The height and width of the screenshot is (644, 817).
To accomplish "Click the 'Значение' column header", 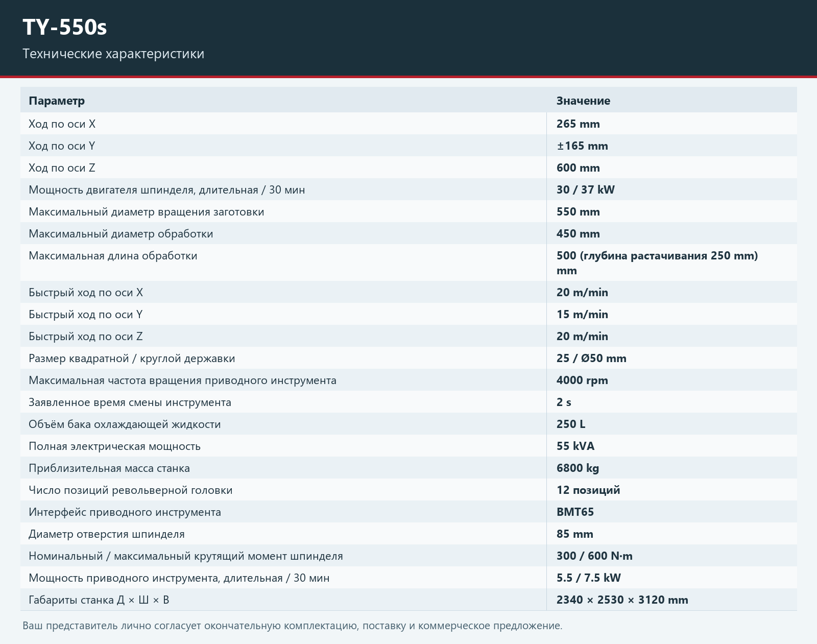I will (583, 101).
